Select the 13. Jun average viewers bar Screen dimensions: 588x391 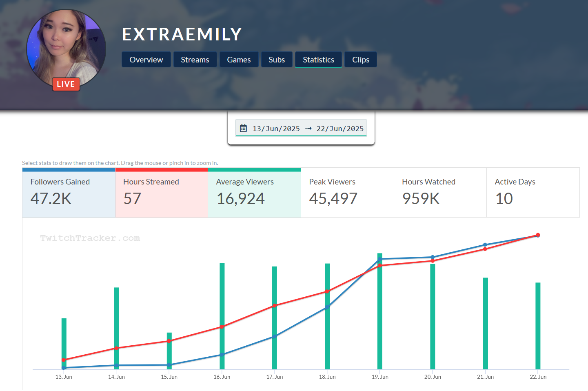[64, 344]
